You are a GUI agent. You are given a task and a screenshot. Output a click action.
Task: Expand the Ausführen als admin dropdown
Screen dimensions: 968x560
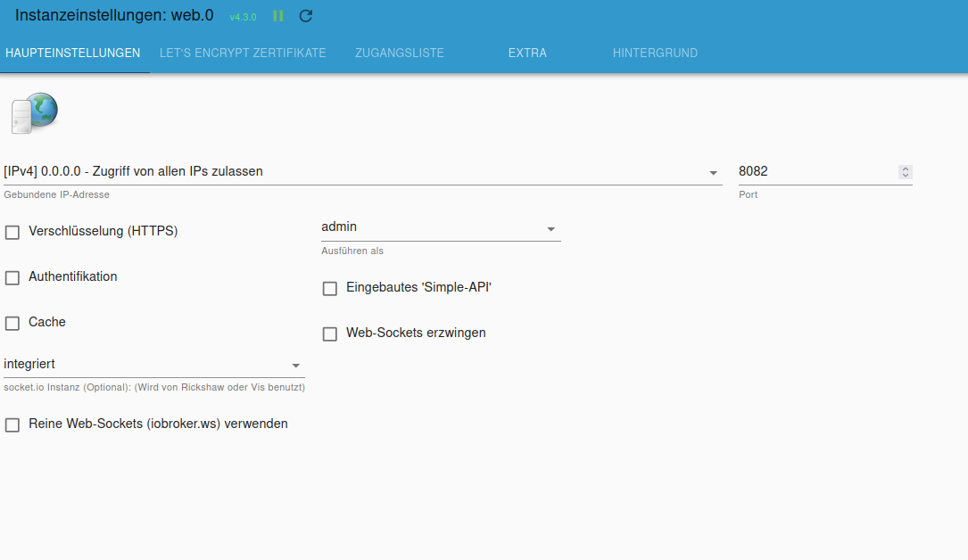pos(440,228)
